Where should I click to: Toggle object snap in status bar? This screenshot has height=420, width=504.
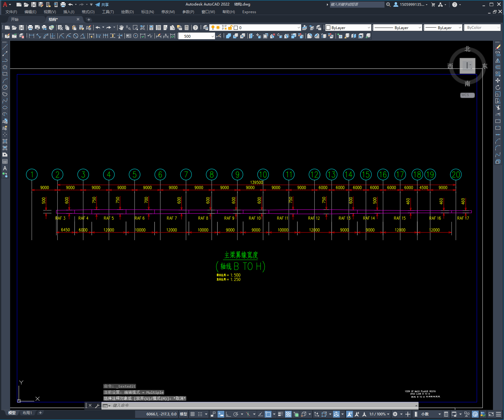click(x=268, y=414)
